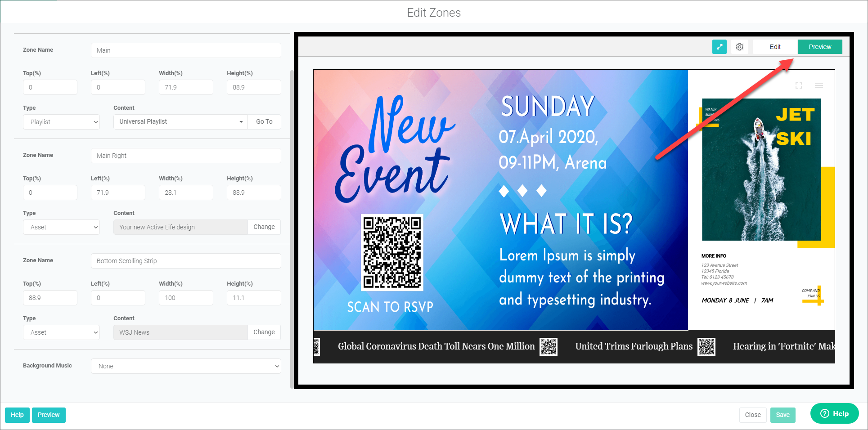Edit the Bottom Scrolling Strip name field
The height and width of the screenshot is (430, 868).
(x=186, y=261)
